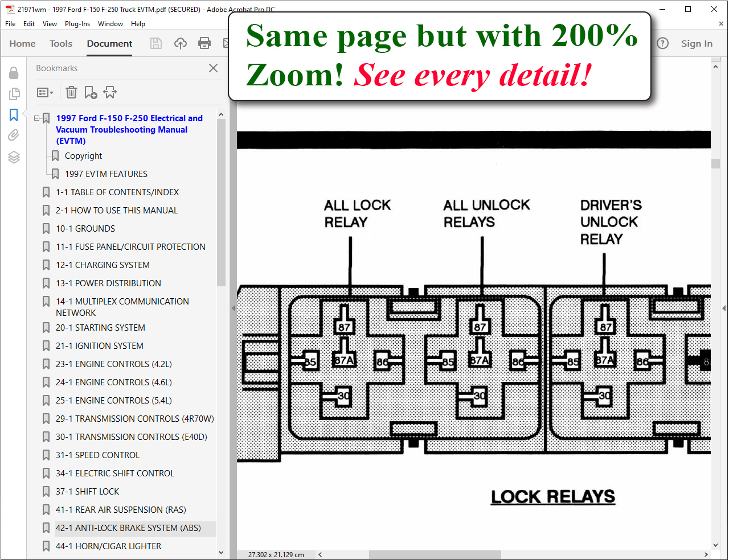This screenshot has height=560, width=729.
Task: Click the document scroll-down arrow
Action: tap(716, 545)
